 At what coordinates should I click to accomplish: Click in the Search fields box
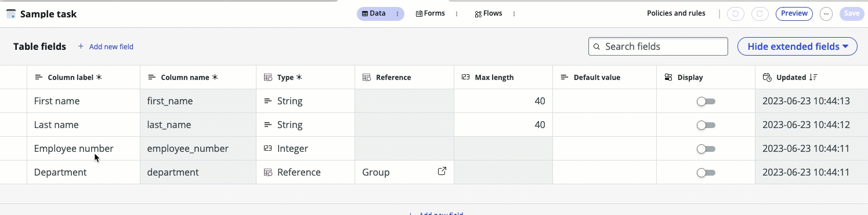pos(658,46)
